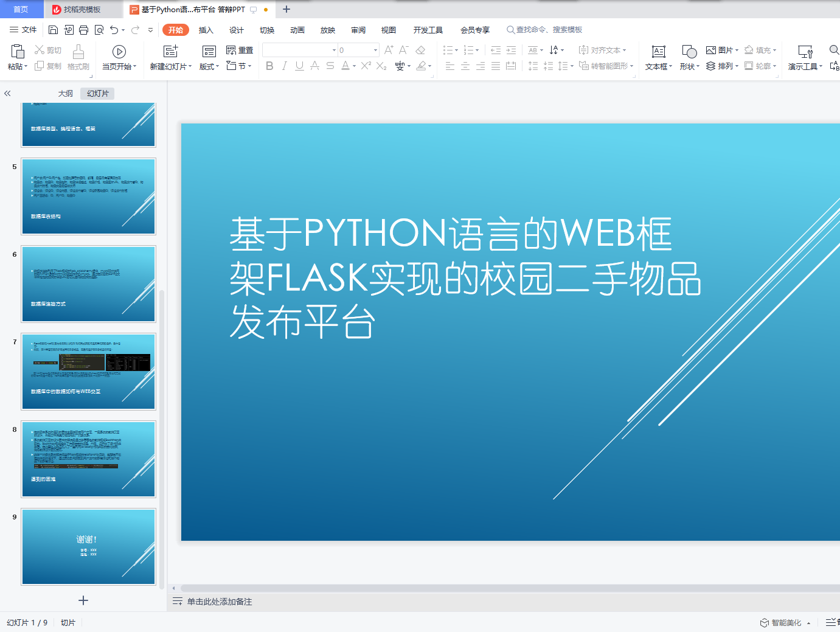This screenshot has height=632, width=840.
Task: Switch to the Outline (大纲) pane view
Action: coord(66,94)
